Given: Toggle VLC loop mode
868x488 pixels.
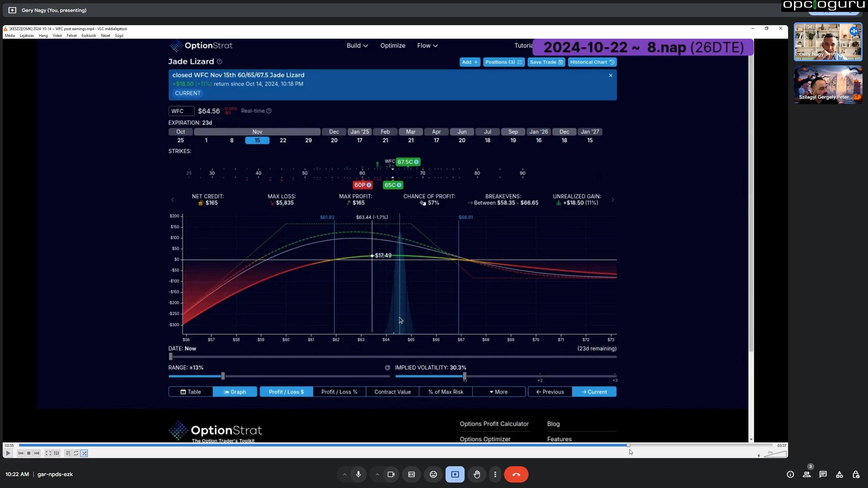Looking at the screenshot, I should coord(76,453).
